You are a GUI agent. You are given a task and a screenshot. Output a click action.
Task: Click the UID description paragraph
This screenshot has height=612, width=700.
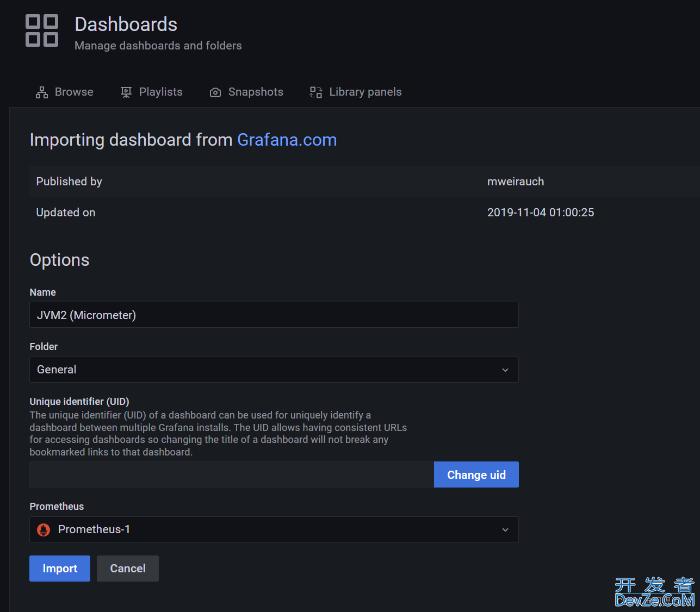(x=218, y=434)
